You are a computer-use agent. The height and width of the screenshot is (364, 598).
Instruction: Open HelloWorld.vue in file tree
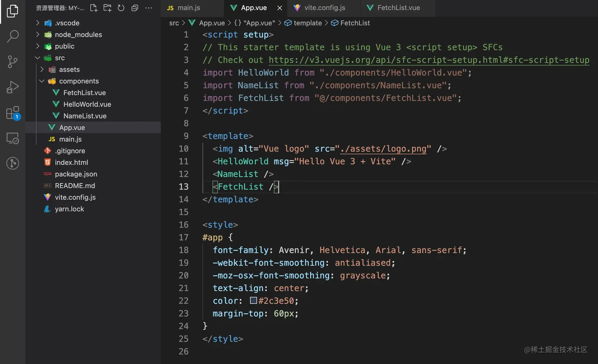point(93,104)
